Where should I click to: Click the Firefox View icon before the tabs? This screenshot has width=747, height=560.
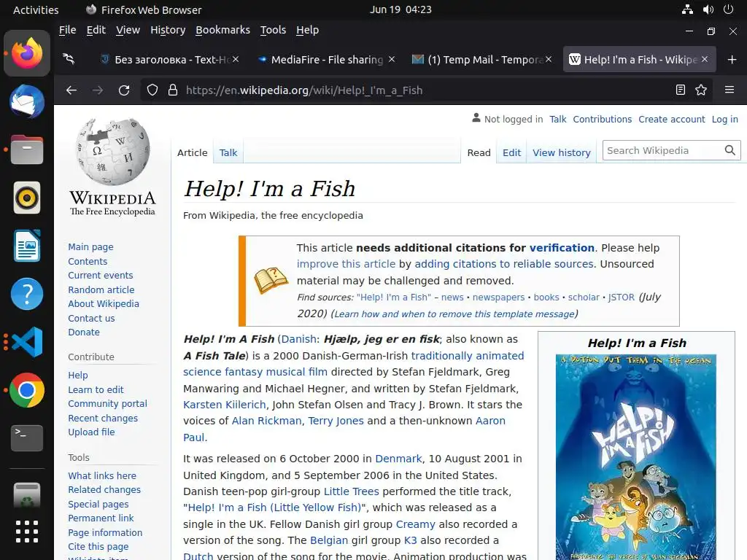click(x=69, y=59)
